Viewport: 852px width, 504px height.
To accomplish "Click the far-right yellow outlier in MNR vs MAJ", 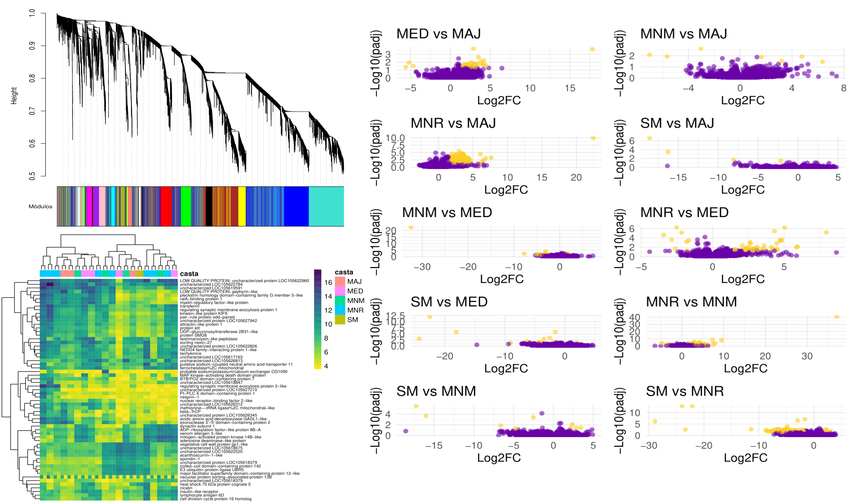I will [x=593, y=138].
